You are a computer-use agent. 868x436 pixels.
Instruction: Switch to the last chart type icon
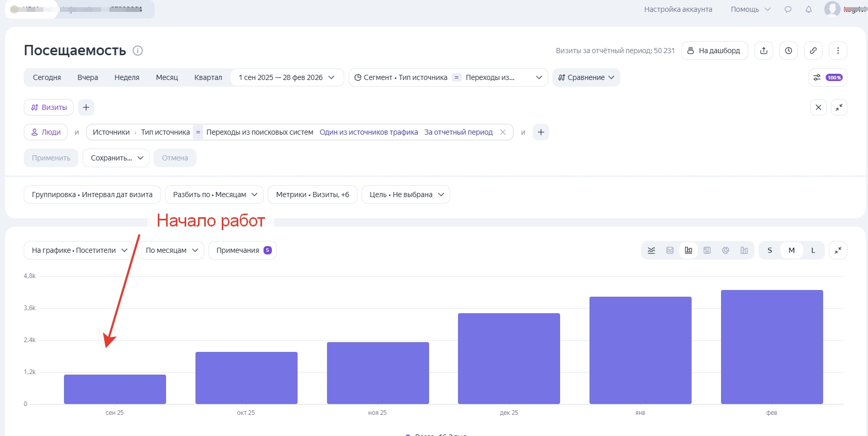point(744,250)
